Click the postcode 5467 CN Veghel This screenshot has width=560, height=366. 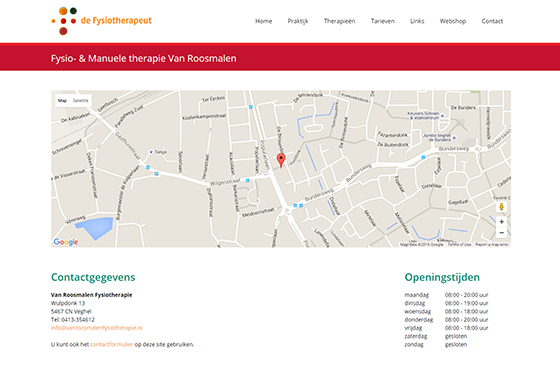point(71,311)
